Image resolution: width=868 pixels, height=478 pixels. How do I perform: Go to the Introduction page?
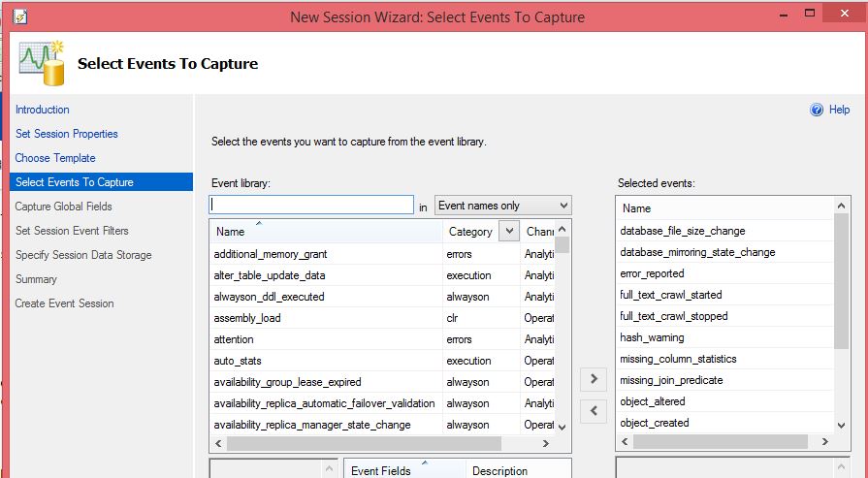[x=43, y=110]
